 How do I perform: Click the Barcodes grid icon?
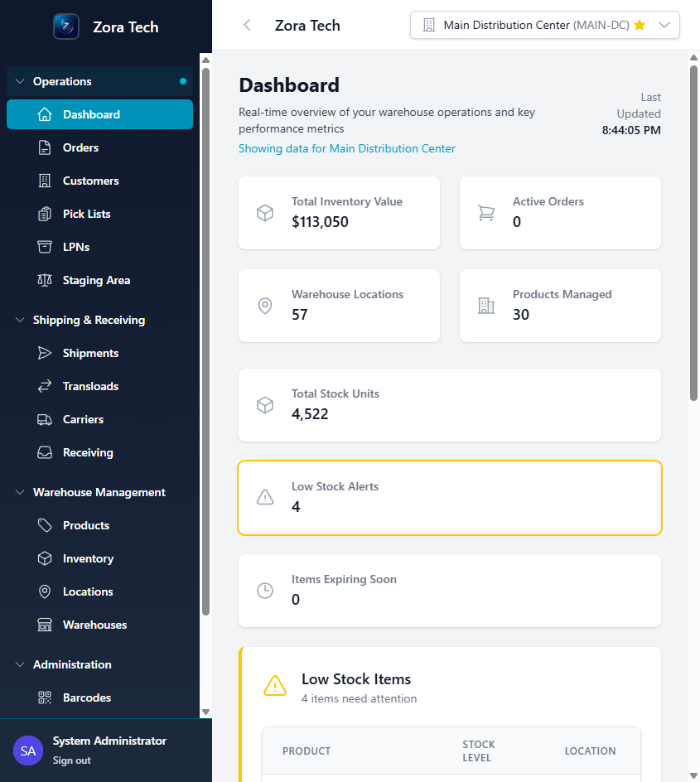(45, 698)
